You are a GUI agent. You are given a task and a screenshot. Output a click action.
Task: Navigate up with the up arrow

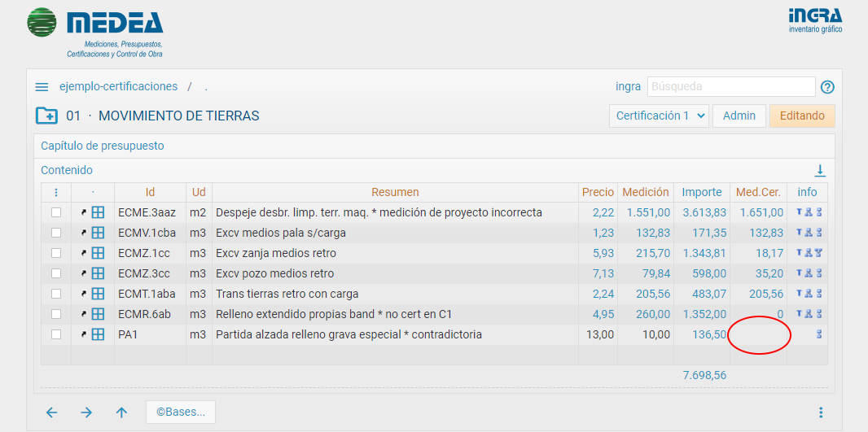tap(121, 412)
